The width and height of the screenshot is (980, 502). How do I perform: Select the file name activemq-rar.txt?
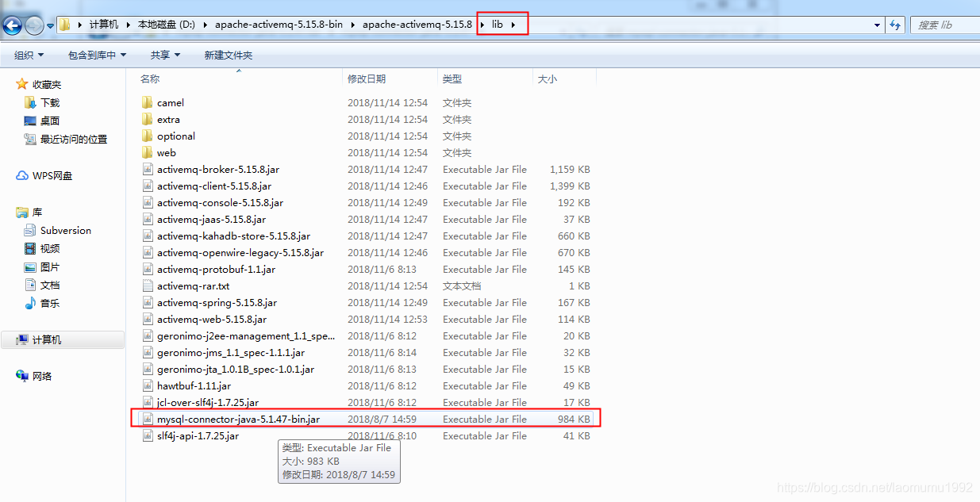pos(193,285)
